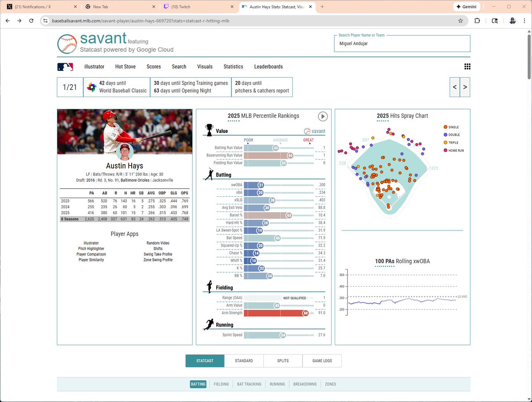Click the Batting batter icon
This screenshot has width=532, height=402.
pyautogui.click(x=209, y=174)
